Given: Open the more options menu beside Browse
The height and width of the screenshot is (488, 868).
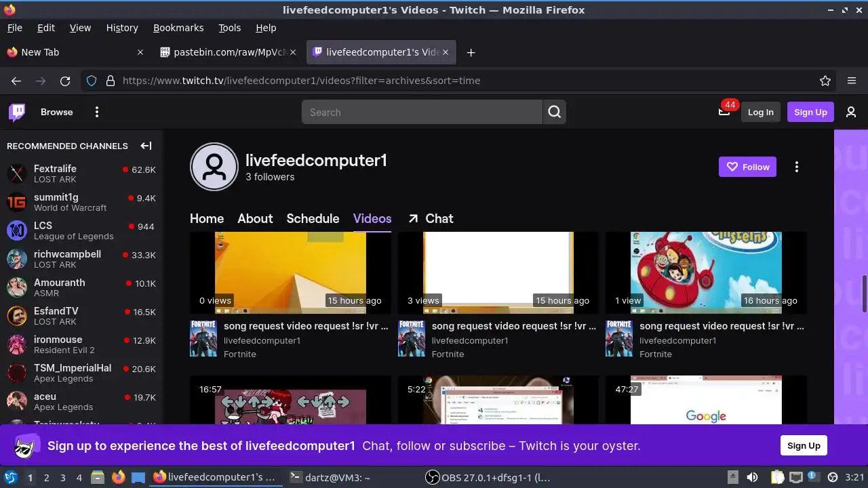Looking at the screenshot, I should (x=97, y=112).
